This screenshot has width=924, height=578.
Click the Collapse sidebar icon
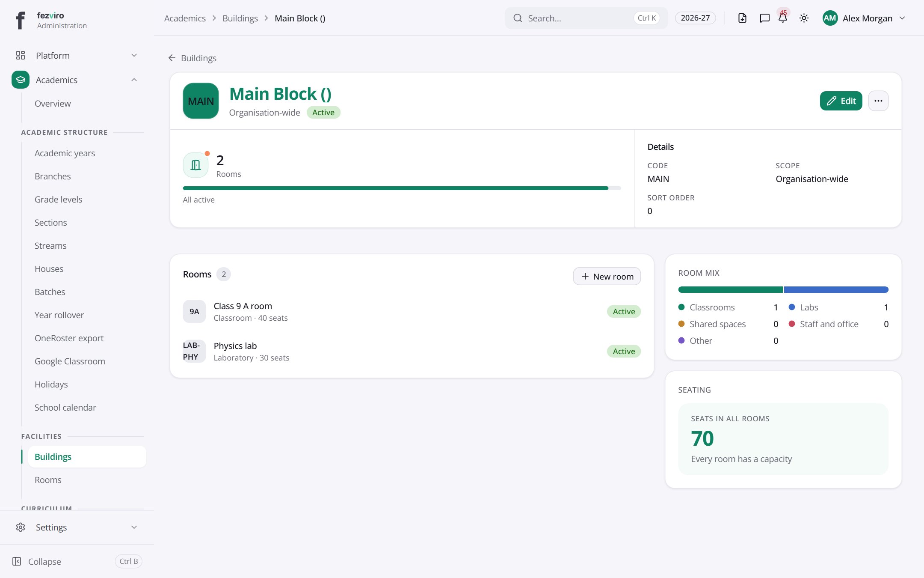[x=17, y=561]
